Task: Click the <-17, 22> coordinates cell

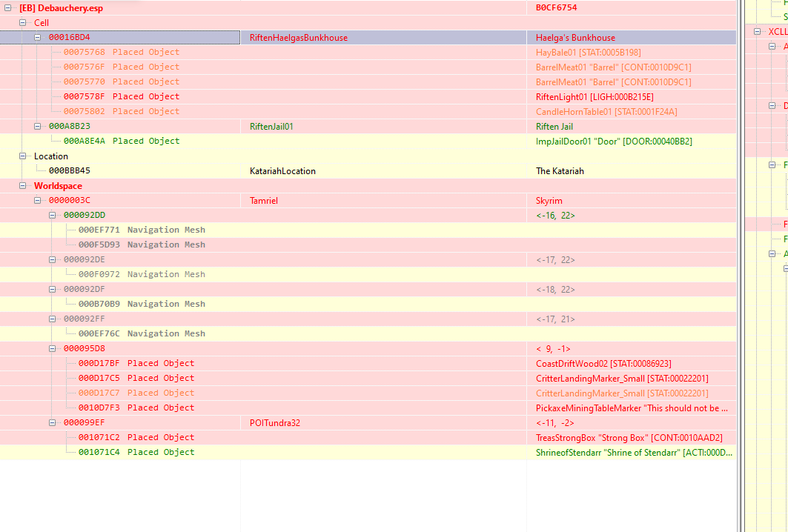Action: (x=631, y=260)
